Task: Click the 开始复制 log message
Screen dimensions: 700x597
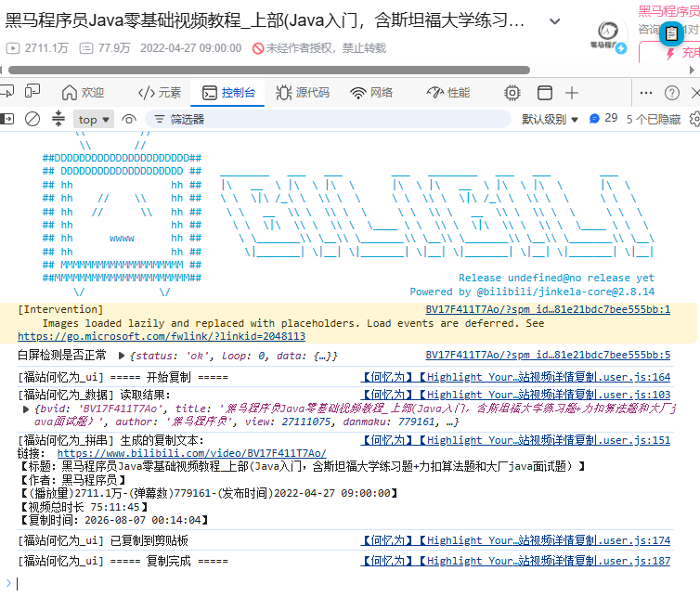Action: click(169, 377)
